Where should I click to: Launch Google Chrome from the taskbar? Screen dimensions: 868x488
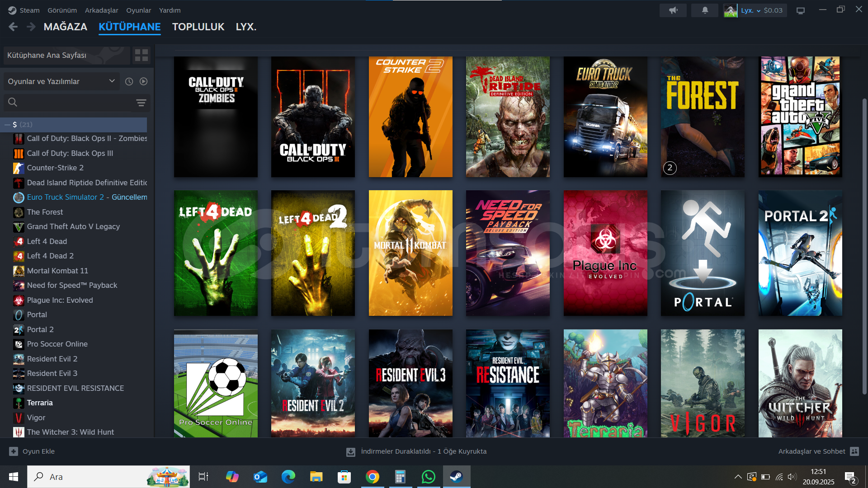pyautogui.click(x=373, y=477)
